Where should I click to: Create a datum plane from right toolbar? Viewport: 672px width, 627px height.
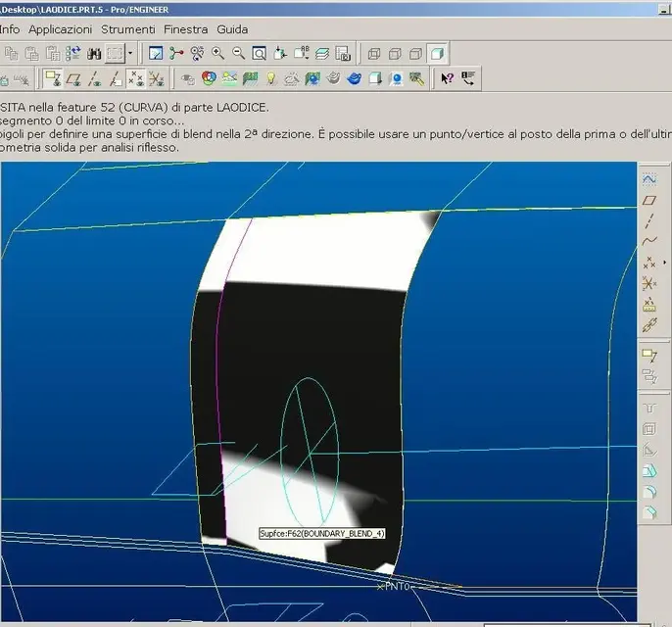(649, 200)
